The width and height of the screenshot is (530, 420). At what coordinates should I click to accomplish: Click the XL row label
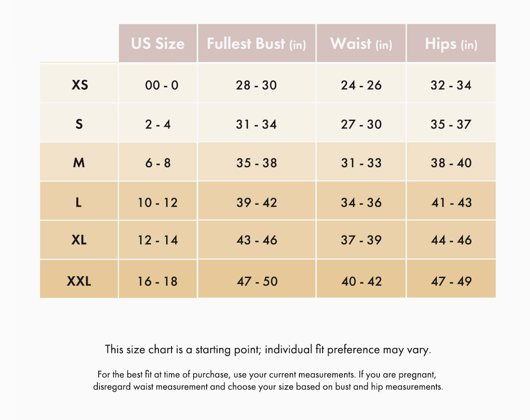(x=79, y=240)
